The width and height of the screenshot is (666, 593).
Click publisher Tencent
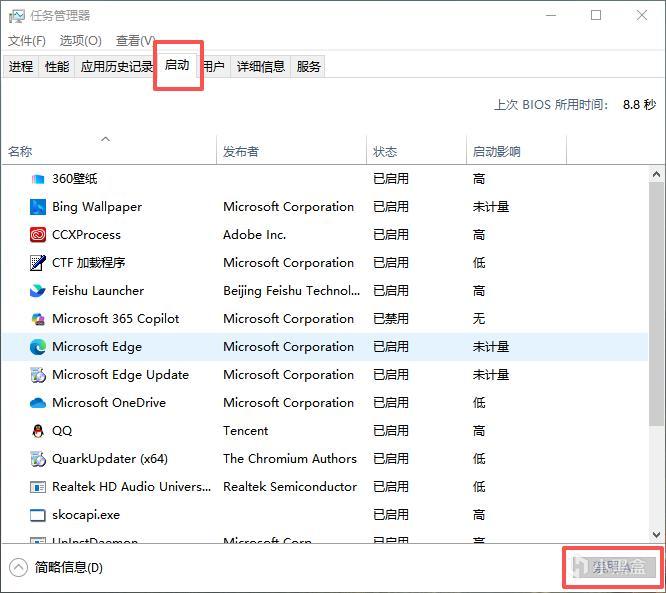[246, 431]
